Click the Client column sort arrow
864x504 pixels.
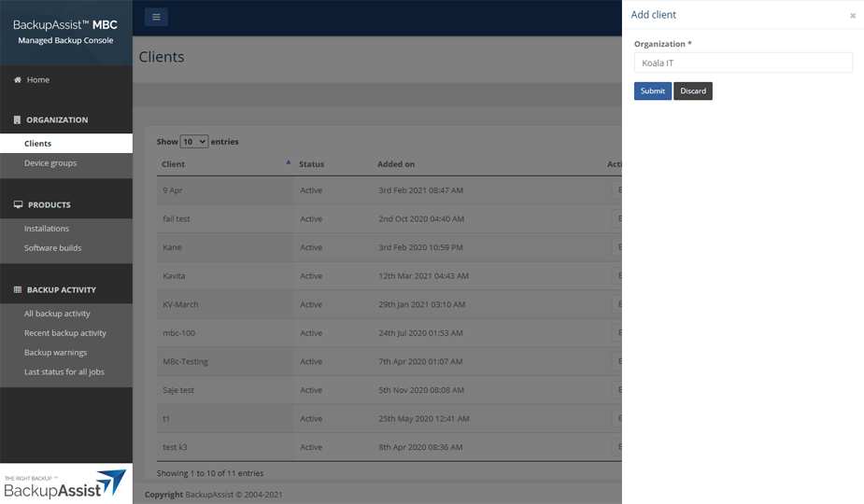point(289,162)
